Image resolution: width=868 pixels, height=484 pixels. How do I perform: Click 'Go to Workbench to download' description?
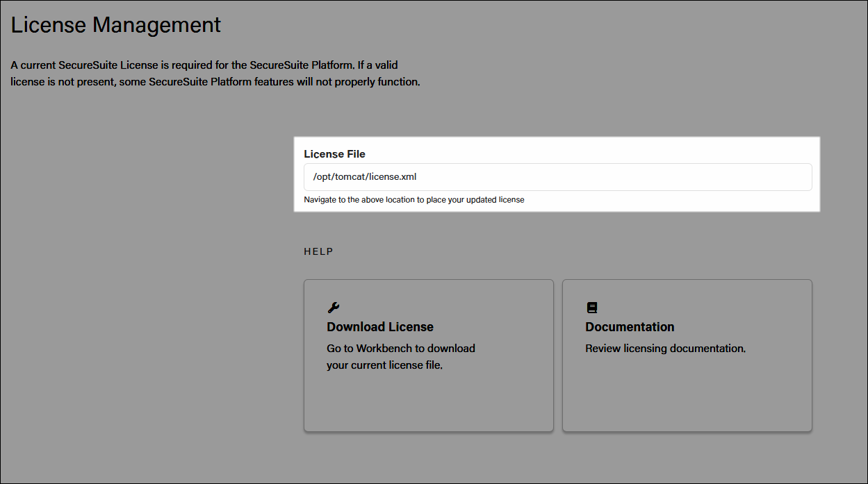pos(401,356)
